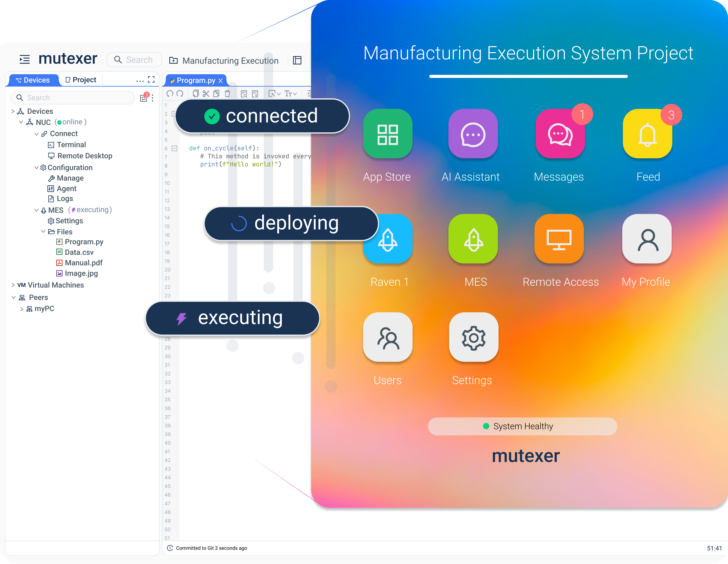
Task: Click Committed to Git status text
Action: pyautogui.click(x=211, y=548)
